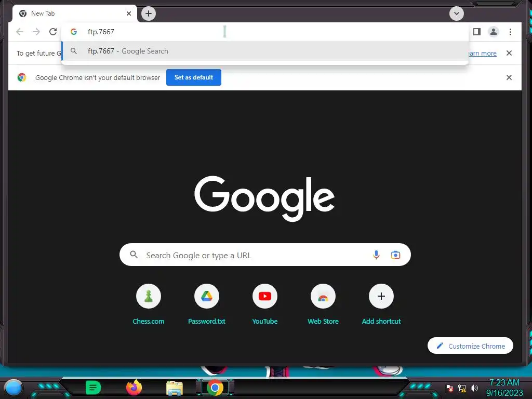532x399 pixels.
Task: Open the Action Center flag tray icon
Action: [449, 388]
